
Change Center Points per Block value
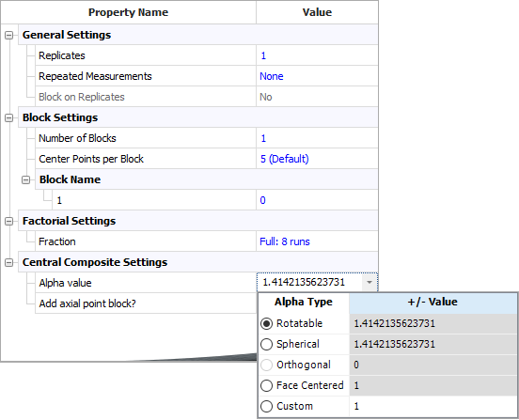coord(317,159)
